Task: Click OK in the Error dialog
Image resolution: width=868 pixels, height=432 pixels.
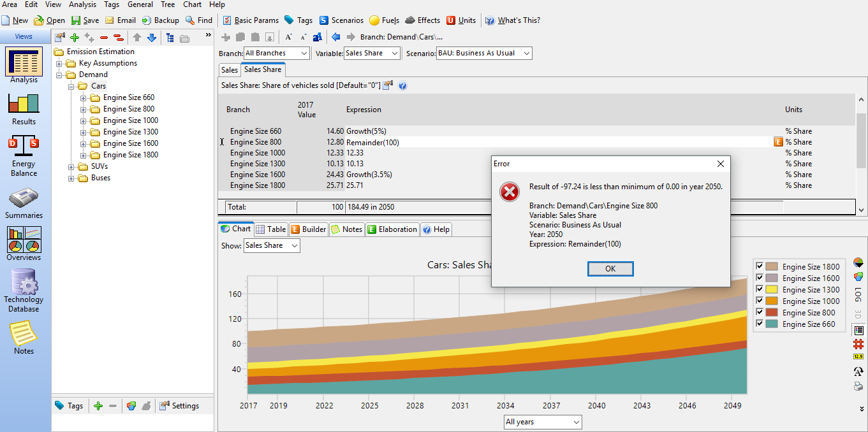Action: pos(610,269)
